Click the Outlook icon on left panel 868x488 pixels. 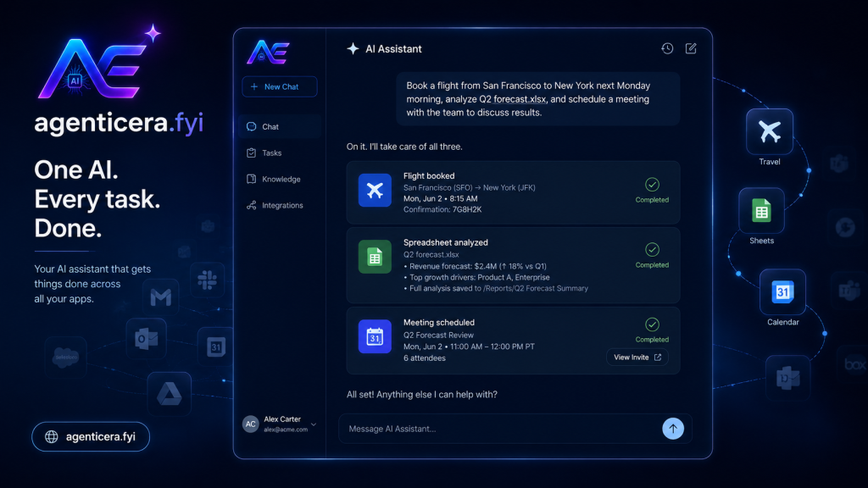coord(147,339)
